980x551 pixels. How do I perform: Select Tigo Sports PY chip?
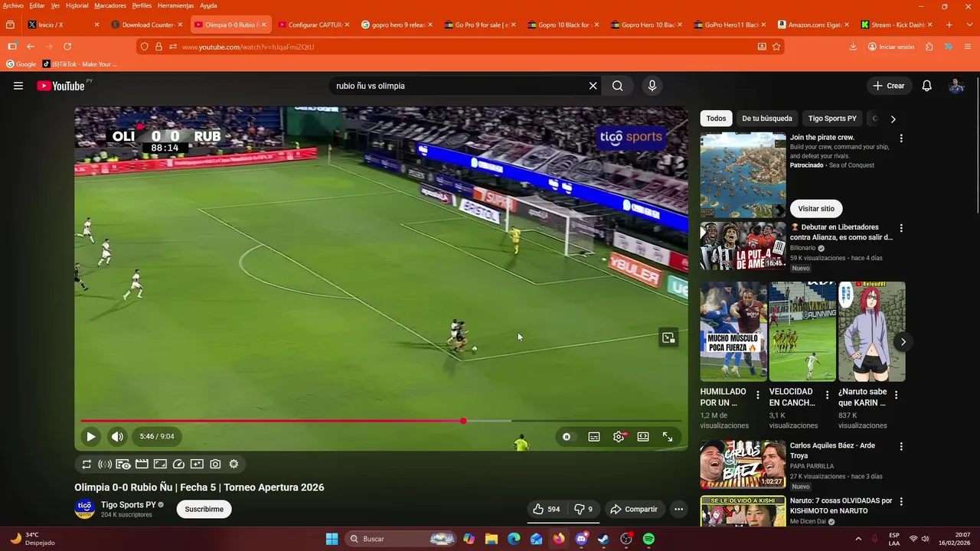[x=832, y=119]
